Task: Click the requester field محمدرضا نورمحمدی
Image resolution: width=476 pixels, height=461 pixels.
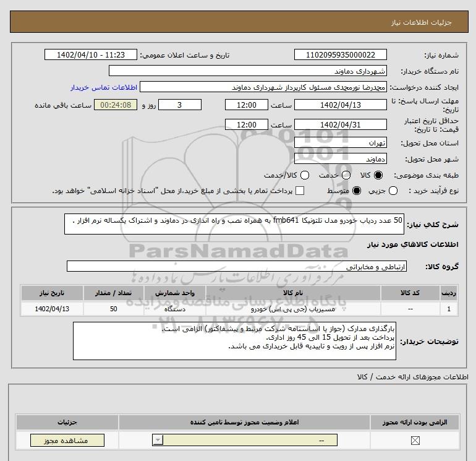Action: point(263,87)
